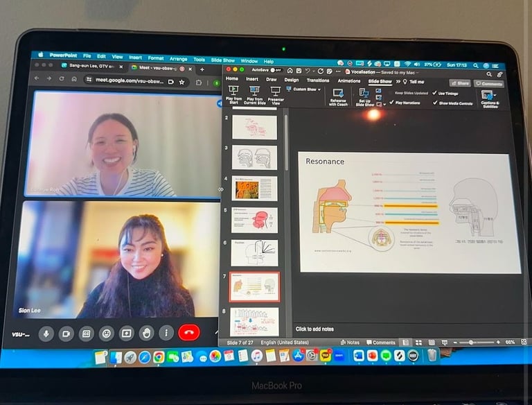
Task: Switch to the Sang-eun Lee Chrome tab
Action: coord(91,67)
